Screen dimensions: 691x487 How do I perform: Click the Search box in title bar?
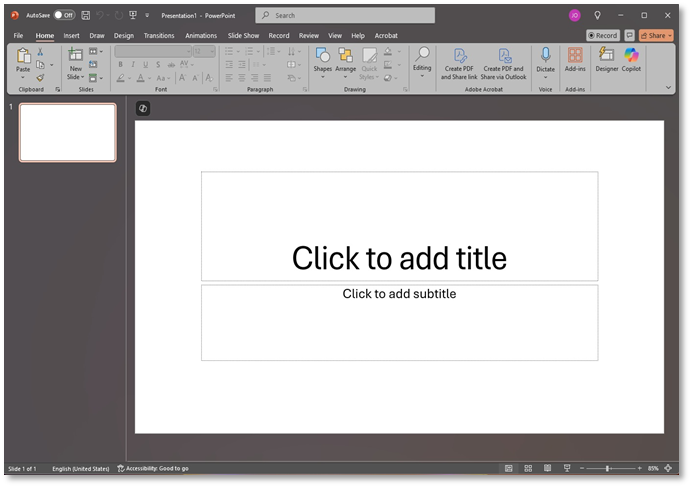(x=344, y=15)
